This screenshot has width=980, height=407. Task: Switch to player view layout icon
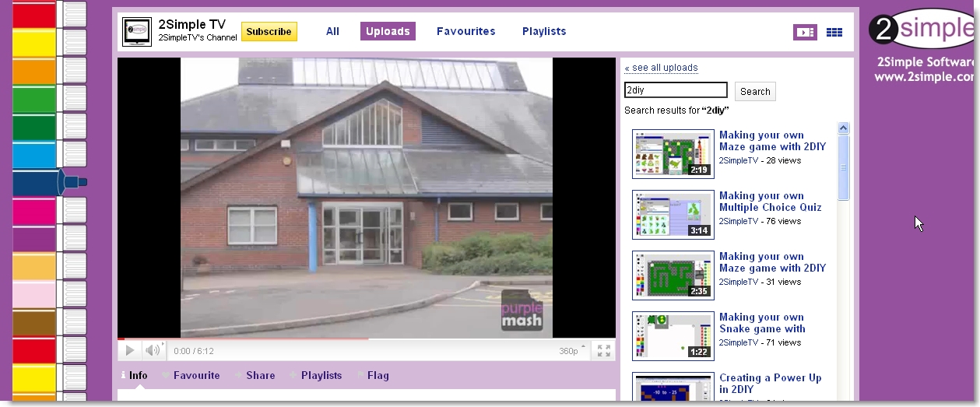(x=805, y=32)
